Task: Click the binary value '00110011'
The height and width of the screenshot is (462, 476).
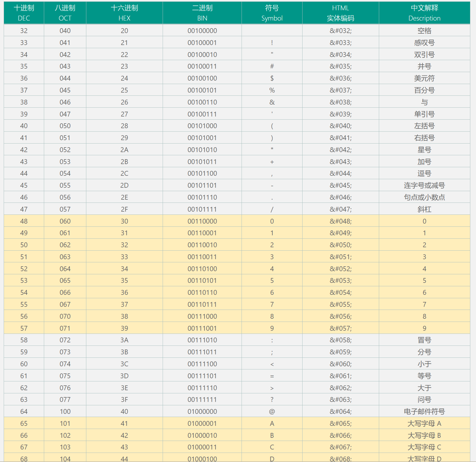Action: 202,257
